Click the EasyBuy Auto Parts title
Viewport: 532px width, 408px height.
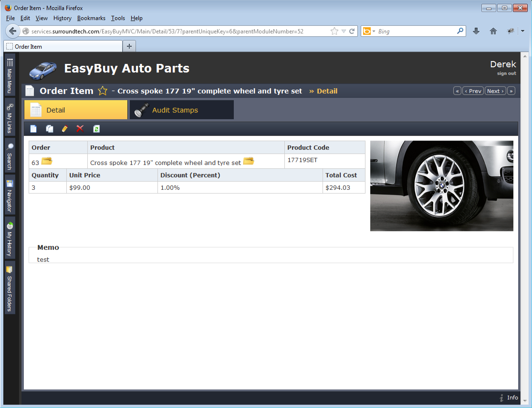coord(127,68)
